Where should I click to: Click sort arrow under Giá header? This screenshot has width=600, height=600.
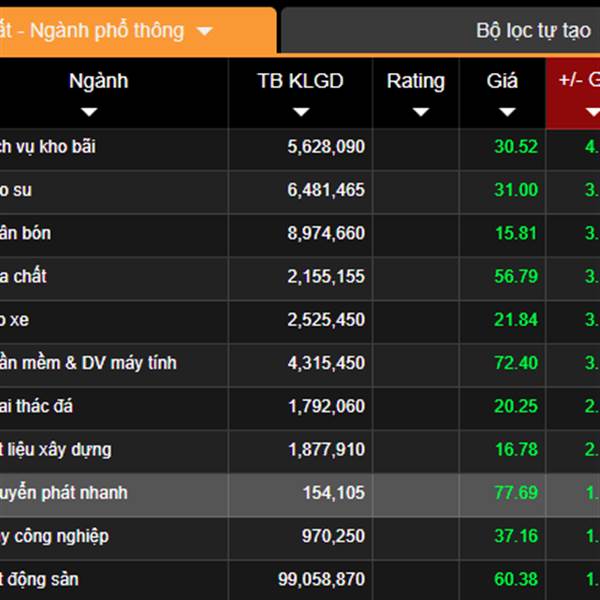502,112
